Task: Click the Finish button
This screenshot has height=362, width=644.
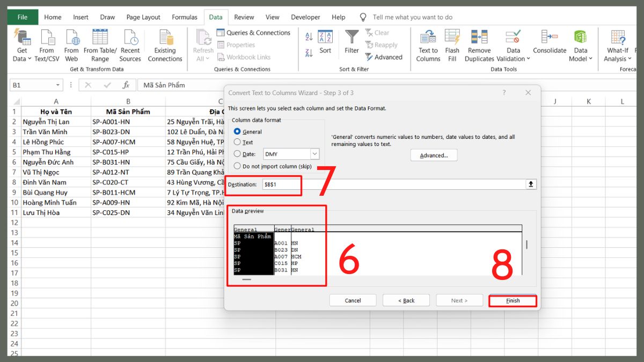Action: coord(513,300)
